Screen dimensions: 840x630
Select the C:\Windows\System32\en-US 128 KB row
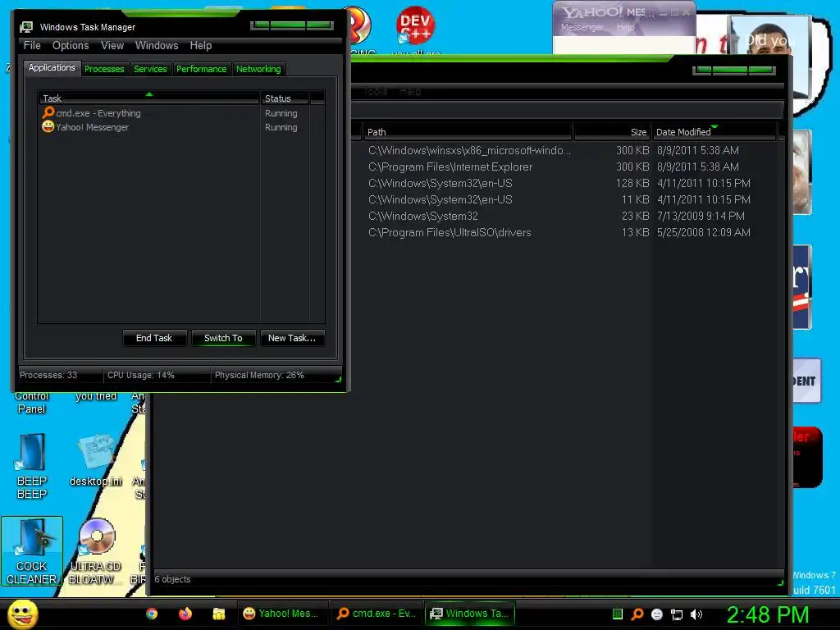click(440, 183)
